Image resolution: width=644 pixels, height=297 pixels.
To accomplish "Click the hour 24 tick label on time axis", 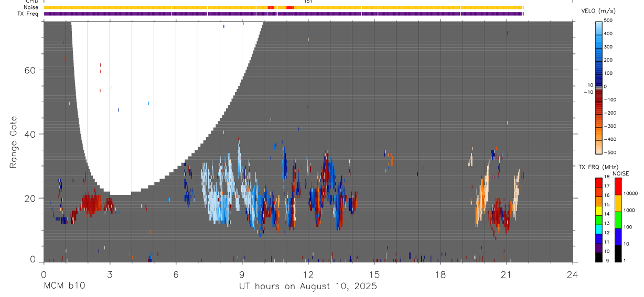I will tap(573, 274).
